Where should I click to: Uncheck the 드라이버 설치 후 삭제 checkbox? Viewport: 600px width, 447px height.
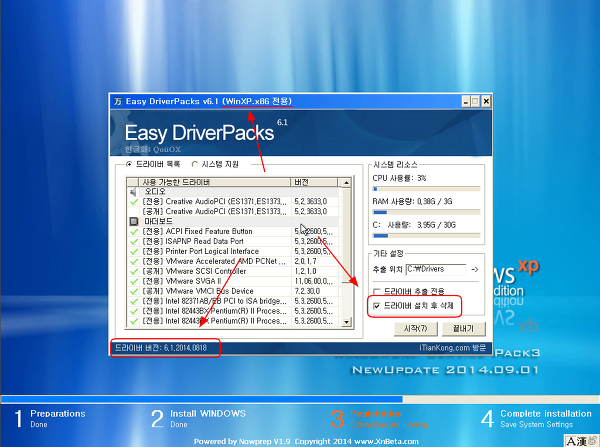coord(377,305)
